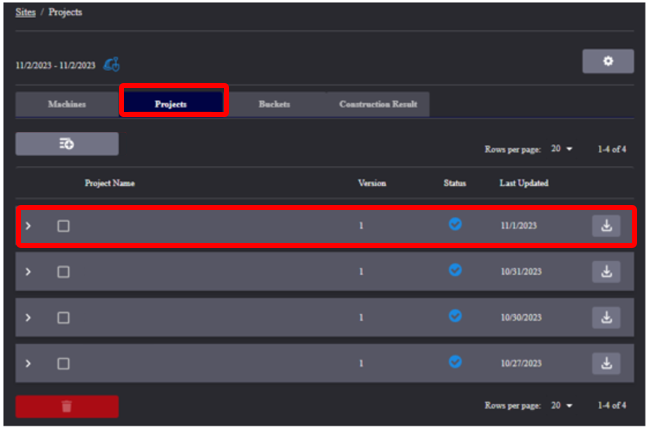The image size is (650, 429).
Task: Open the bottom Rows per page dropdown
Action: pos(563,405)
